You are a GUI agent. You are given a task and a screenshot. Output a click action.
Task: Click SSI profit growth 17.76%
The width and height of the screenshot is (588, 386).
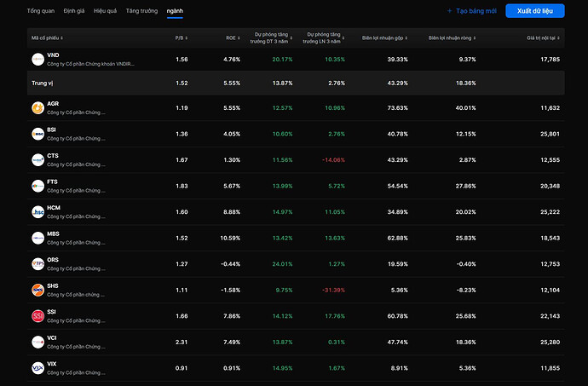(x=335, y=316)
